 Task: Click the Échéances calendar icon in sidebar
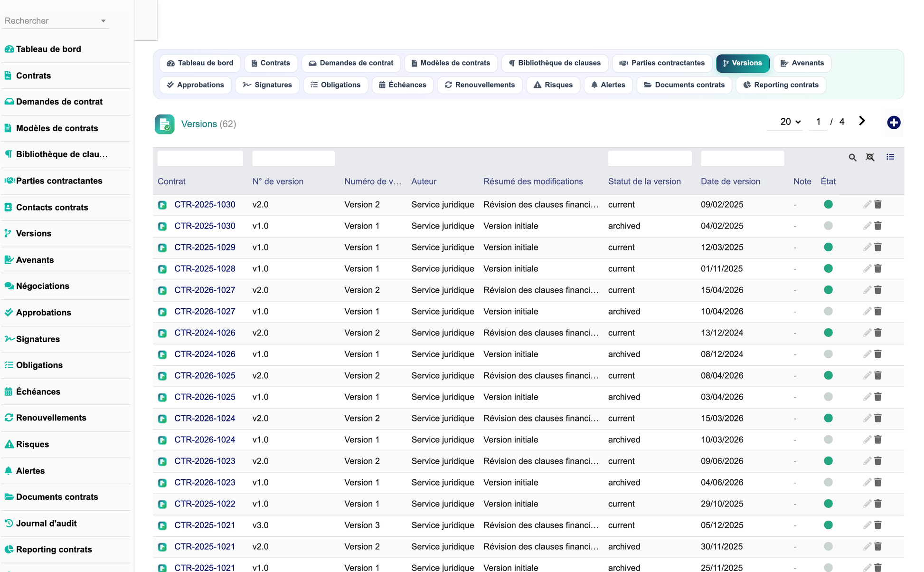pyautogui.click(x=9, y=391)
